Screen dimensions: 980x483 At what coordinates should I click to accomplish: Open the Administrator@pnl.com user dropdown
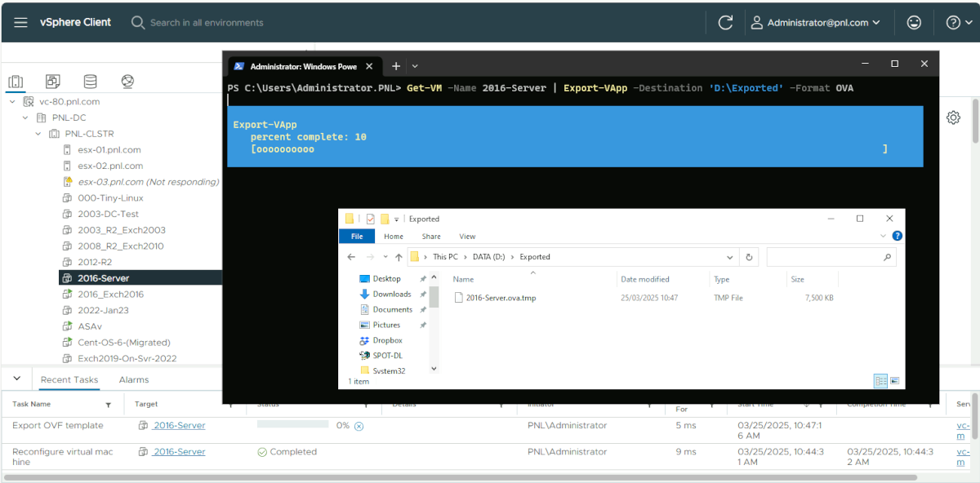point(815,23)
